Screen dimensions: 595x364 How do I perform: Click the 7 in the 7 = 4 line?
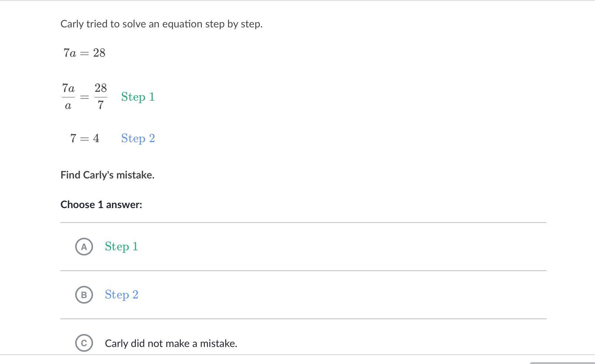[73, 138]
